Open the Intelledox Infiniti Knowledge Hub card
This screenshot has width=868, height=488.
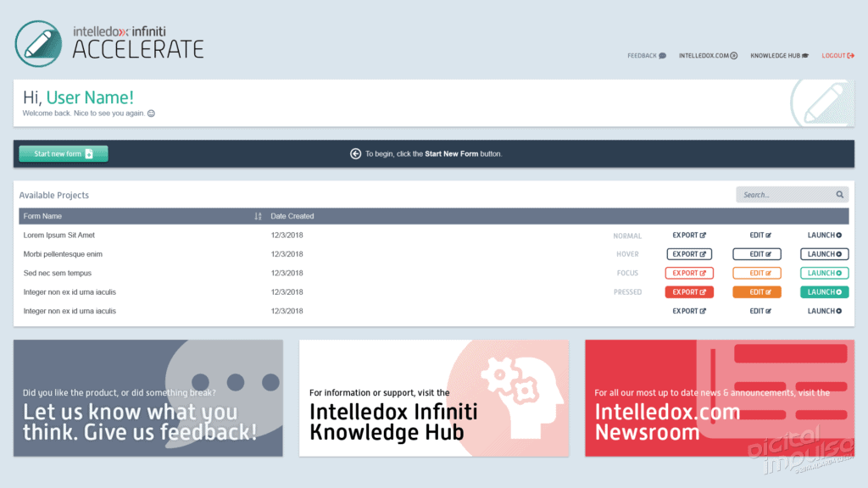pos(434,398)
